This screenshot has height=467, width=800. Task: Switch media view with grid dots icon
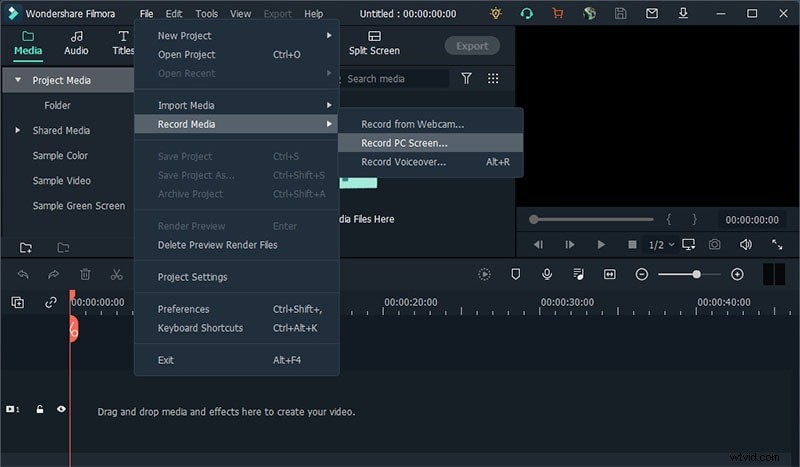click(493, 79)
